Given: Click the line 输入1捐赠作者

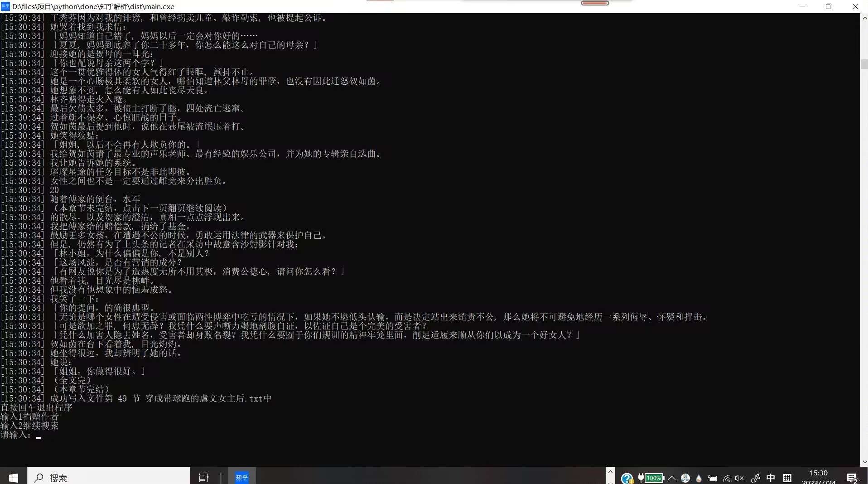Looking at the screenshot, I should pos(29,416).
